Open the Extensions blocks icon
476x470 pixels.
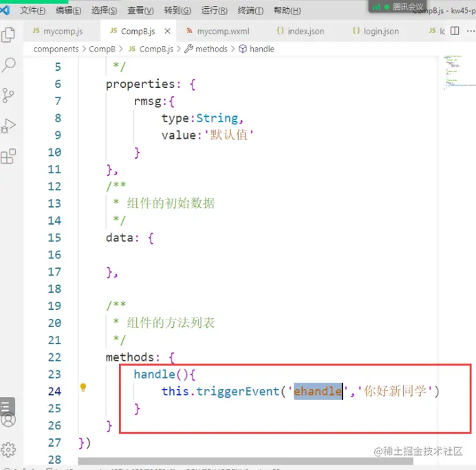(8, 156)
